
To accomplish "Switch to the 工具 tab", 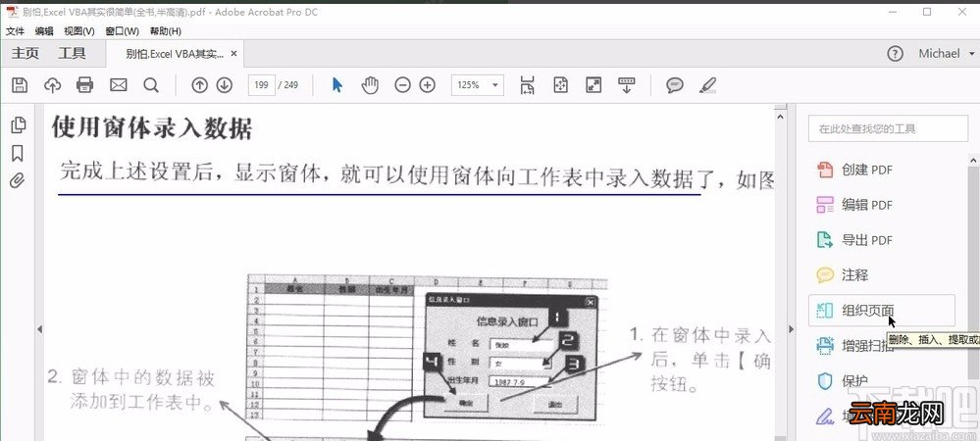I will tap(72, 54).
